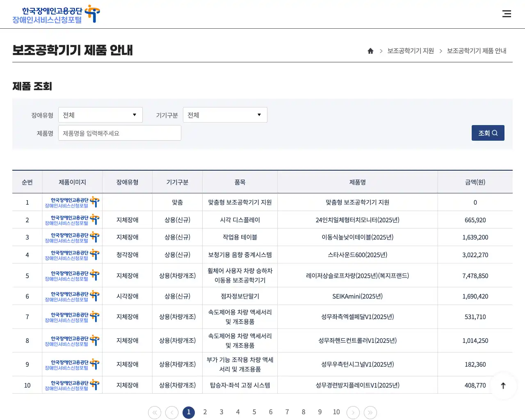This screenshot has width=525, height=420.
Task: Jump to first page using double-arrow icon
Action: pos(155,412)
